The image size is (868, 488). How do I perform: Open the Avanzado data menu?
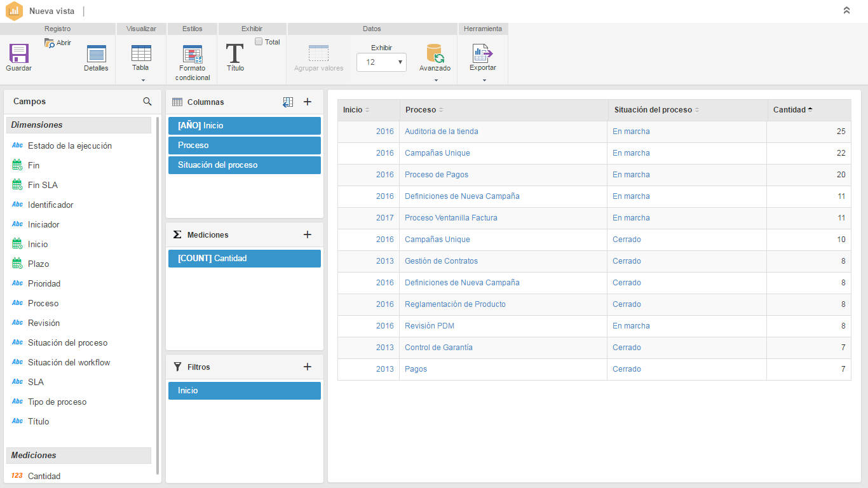tap(435, 57)
